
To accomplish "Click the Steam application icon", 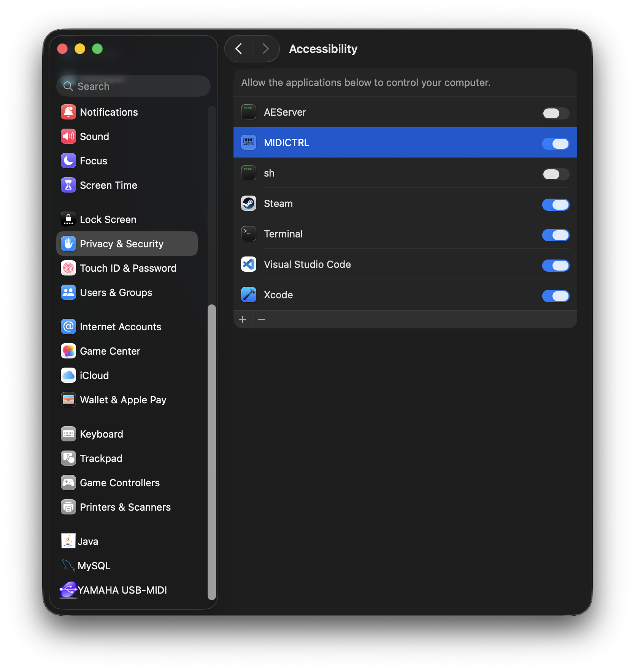I will coord(248,203).
